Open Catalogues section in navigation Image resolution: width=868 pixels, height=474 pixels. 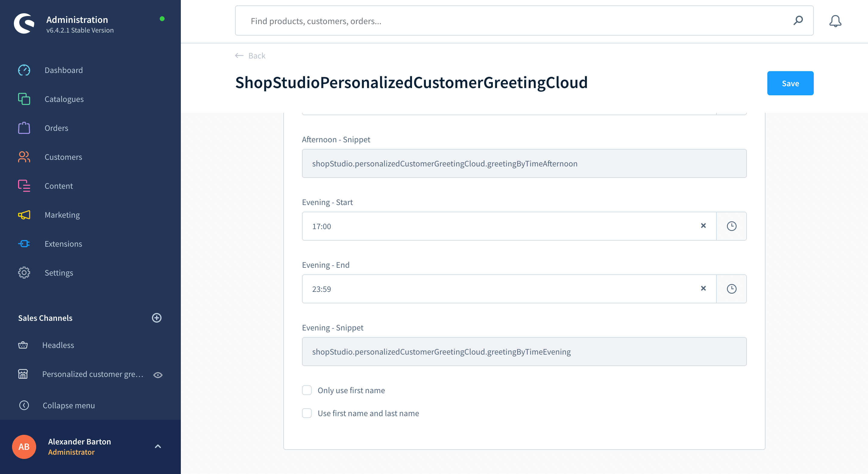[x=64, y=99]
